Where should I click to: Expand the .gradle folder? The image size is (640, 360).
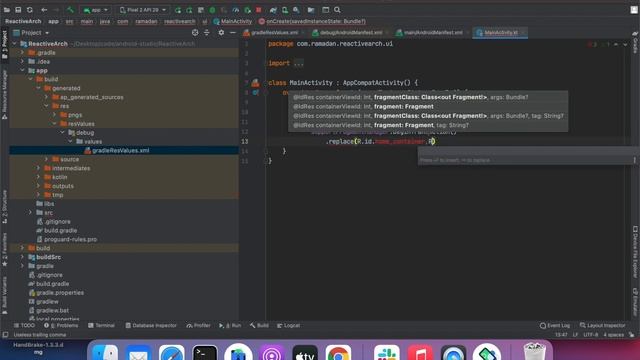point(22,53)
